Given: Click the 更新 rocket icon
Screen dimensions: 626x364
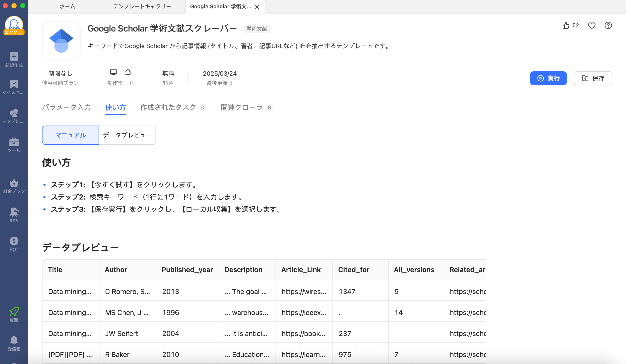Looking at the screenshot, I should click(14, 311).
